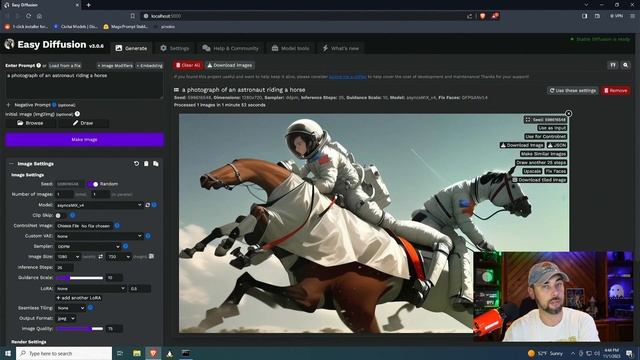The height and width of the screenshot is (360, 640).
Task: Open the Sampler dropdown
Action: pos(88,246)
